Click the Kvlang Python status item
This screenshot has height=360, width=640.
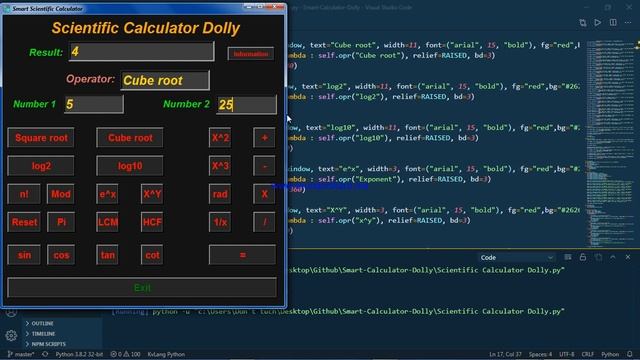[166, 354]
